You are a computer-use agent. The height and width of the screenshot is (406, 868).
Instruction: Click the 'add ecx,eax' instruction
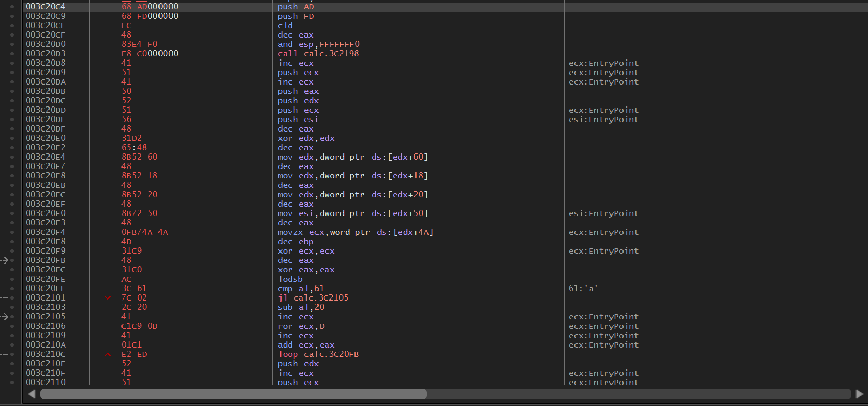306,345
